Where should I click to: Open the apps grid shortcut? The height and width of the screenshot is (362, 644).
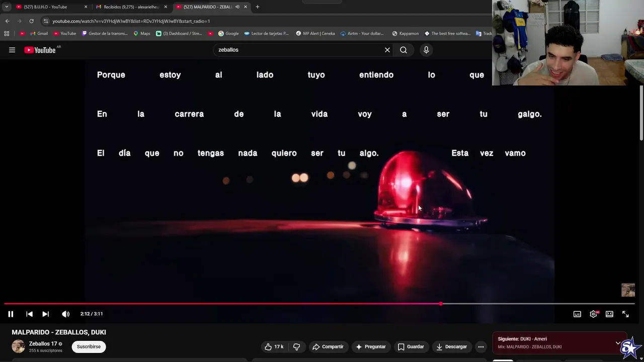(7, 34)
